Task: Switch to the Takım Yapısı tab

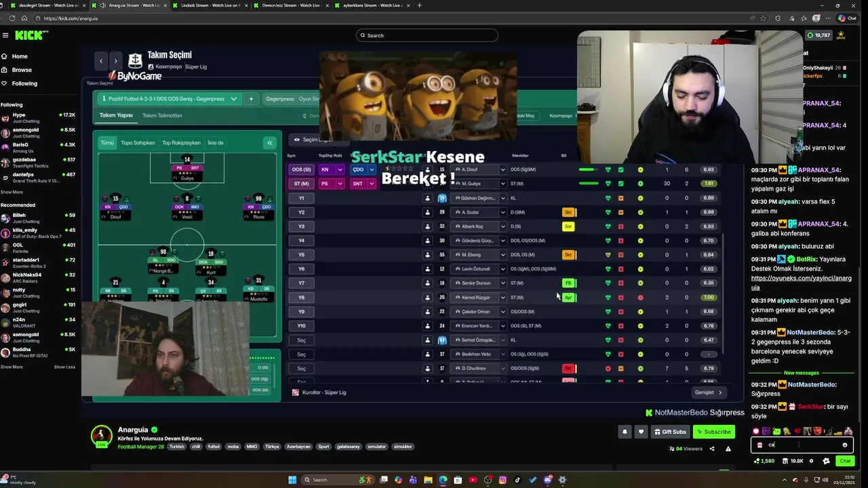Action: 116,115
